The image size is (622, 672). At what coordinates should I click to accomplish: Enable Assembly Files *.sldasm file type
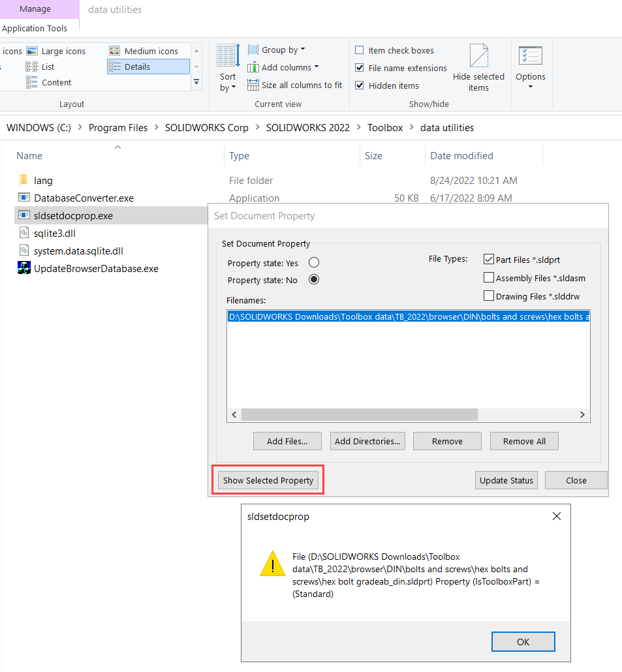(489, 277)
